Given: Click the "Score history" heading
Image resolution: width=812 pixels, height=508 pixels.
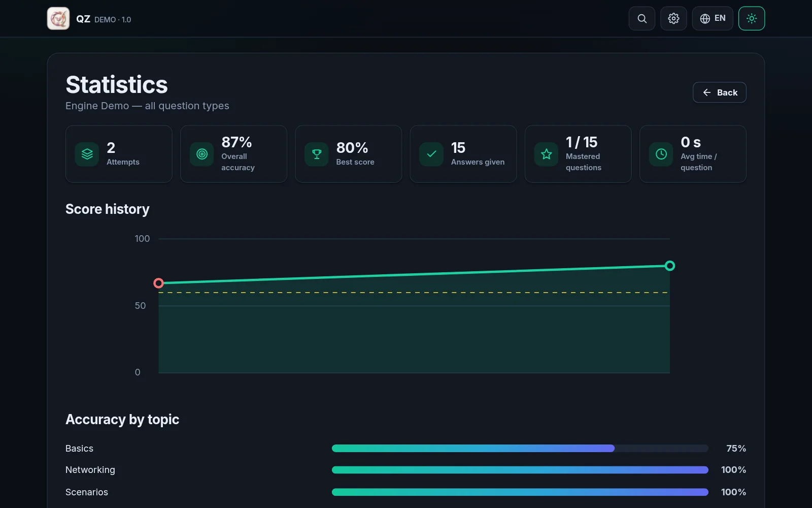Looking at the screenshot, I should pyautogui.click(x=108, y=209).
